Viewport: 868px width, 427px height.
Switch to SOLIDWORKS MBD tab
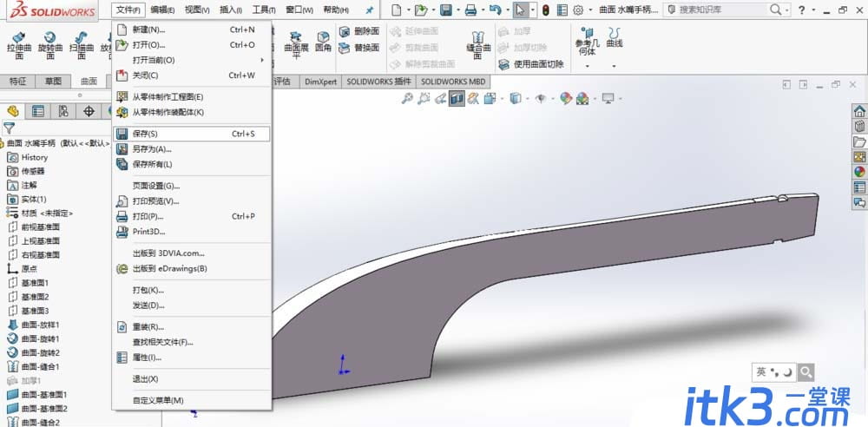(453, 82)
